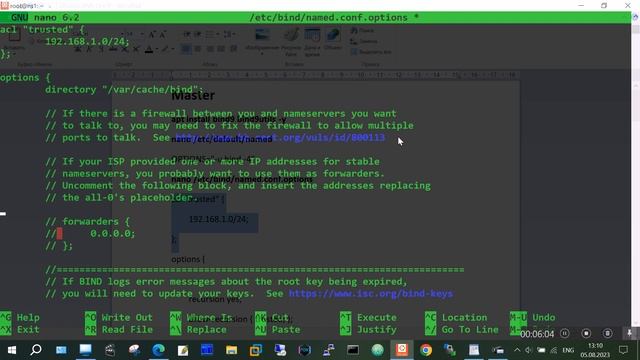Open the volume speaker tray icon

tap(529, 350)
